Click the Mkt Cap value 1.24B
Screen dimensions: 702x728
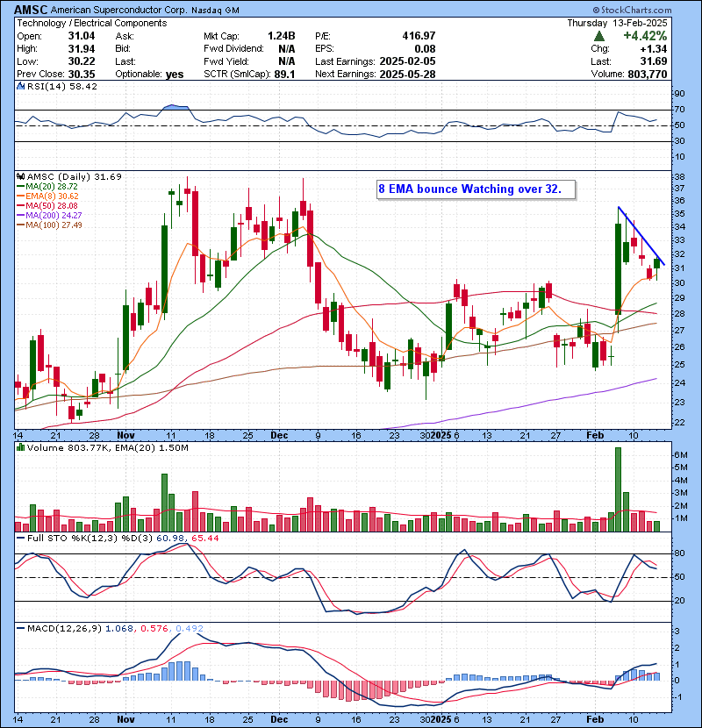[281, 36]
